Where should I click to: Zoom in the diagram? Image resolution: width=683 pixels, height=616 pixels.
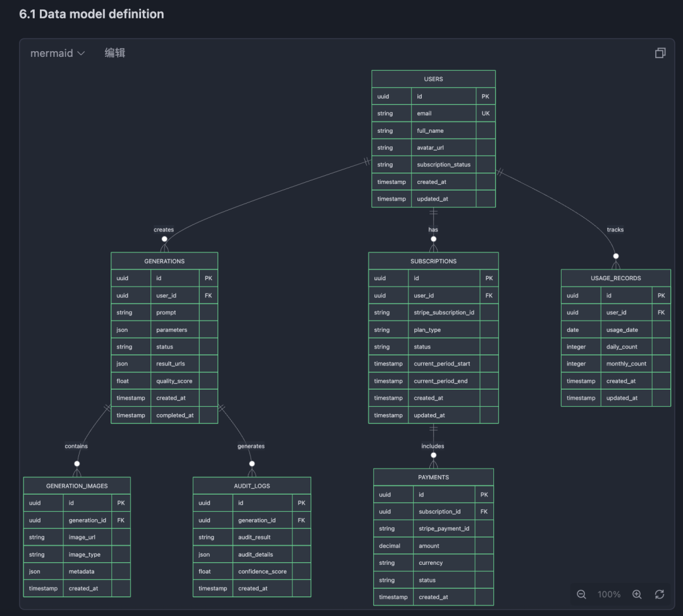click(637, 594)
